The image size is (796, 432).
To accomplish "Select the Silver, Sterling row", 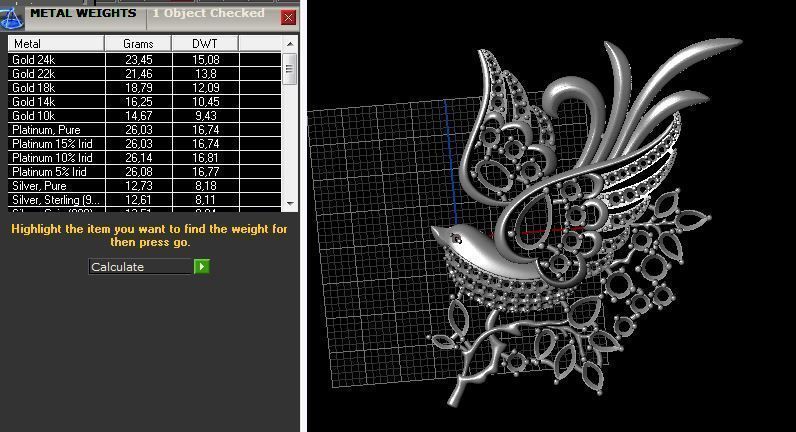I will pos(145,200).
